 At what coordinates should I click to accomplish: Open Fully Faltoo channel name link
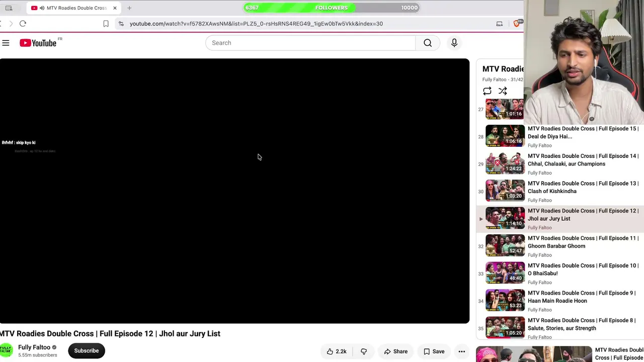pos(34,347)
